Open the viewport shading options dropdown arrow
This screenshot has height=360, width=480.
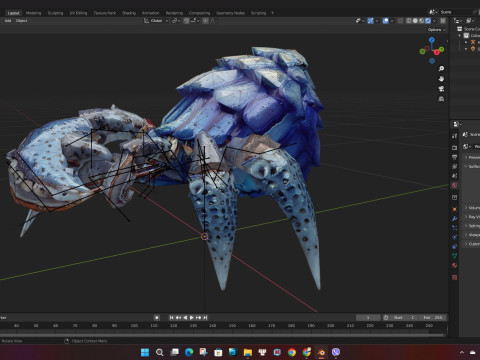coord(434,21)
